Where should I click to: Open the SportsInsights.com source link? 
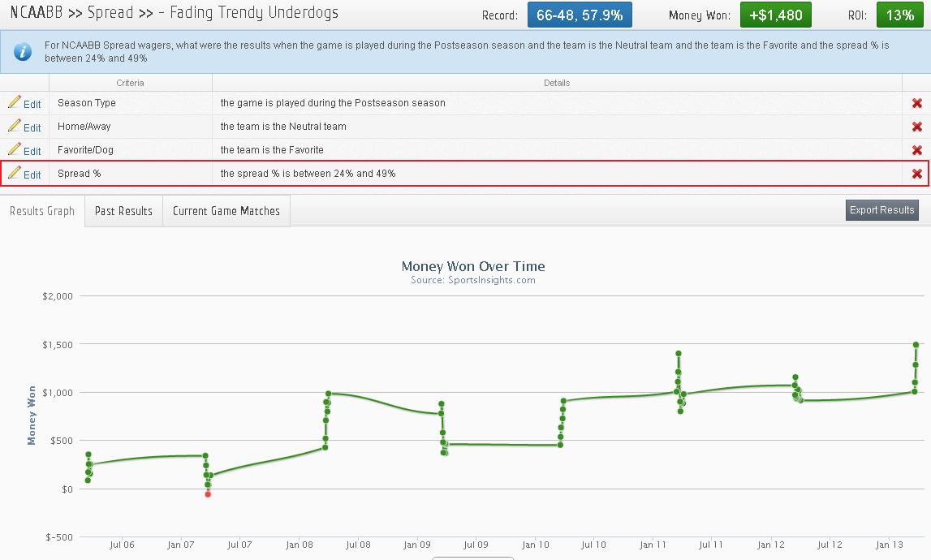tap(473, 280)
